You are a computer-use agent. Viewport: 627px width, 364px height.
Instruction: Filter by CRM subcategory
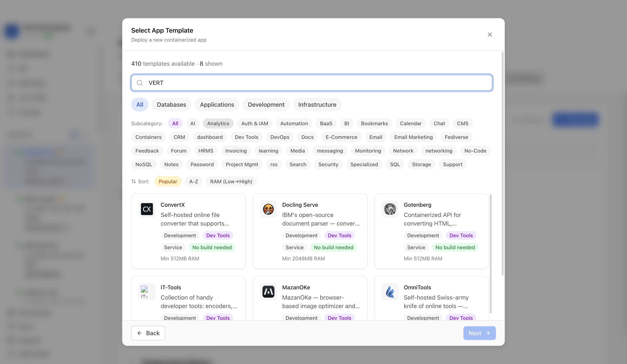pos(179,137)
